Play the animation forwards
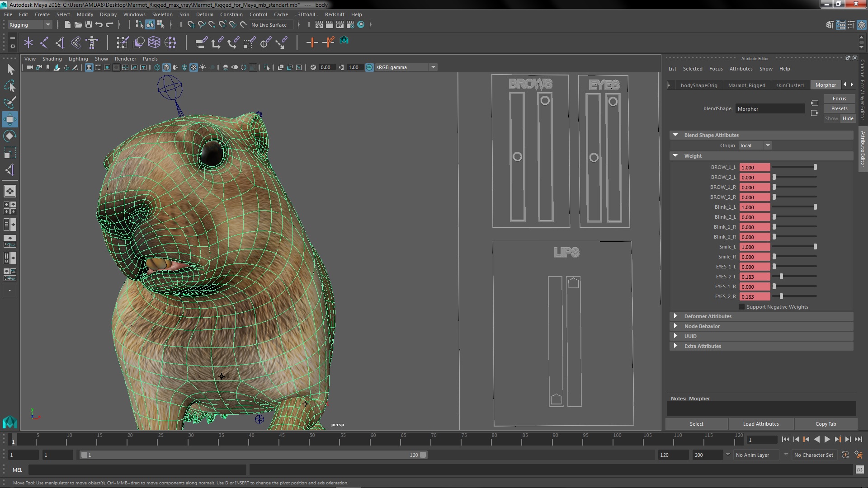 pos(827,439)
